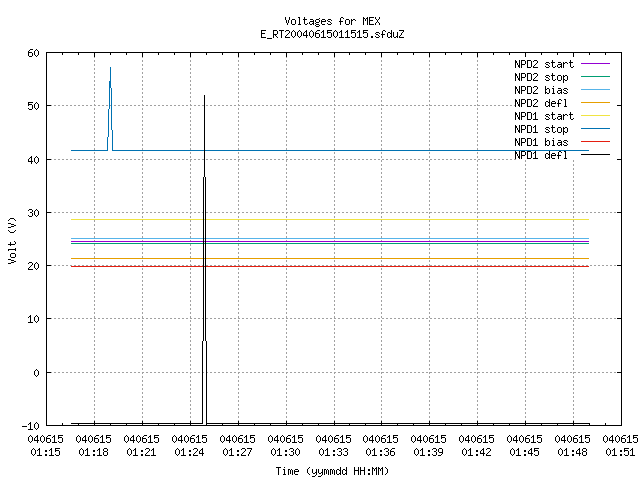Click the 'NPD2 stop' legend label

(541, 77)
